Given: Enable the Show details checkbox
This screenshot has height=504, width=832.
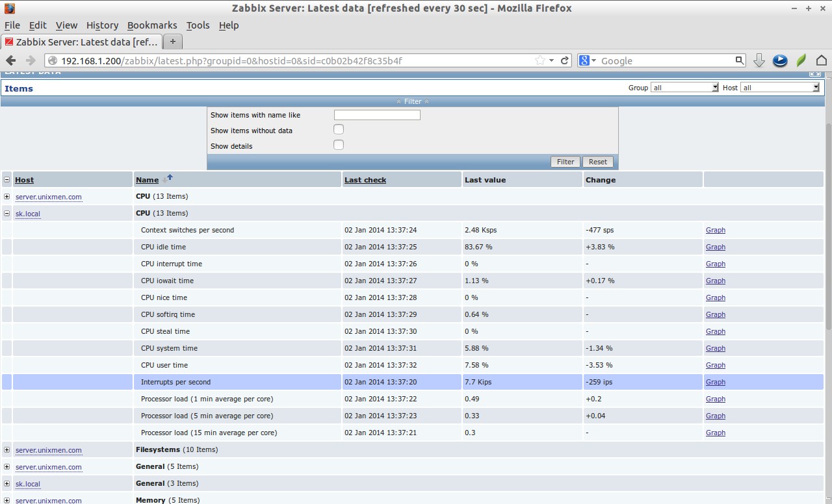Looking at the screenshot, I should tap(339, 145).
